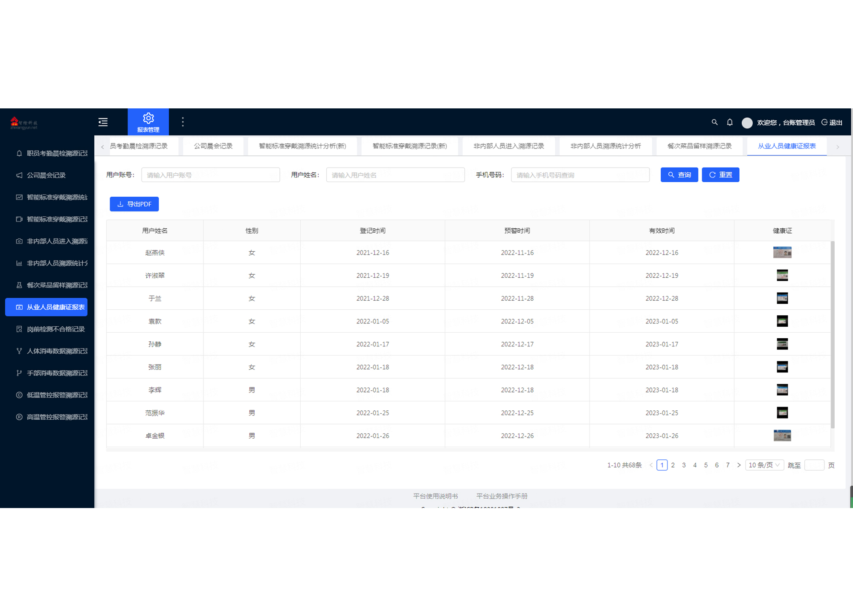Image resolution: width=853 pixels, height=616 pixels.
Task: Go to previous page with pagination arrow
Action: click(651, 465)
